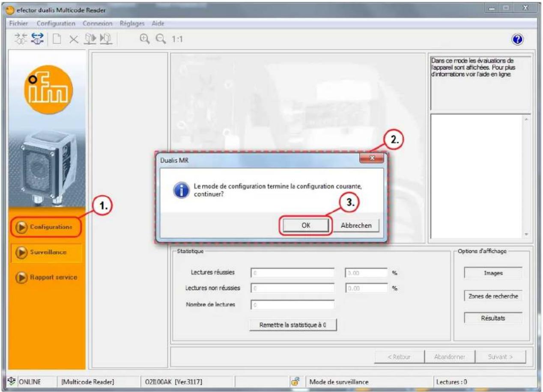Toggle Zones de recherche display option
Screen dimensions: 543x392
click(x=493, y=296)
